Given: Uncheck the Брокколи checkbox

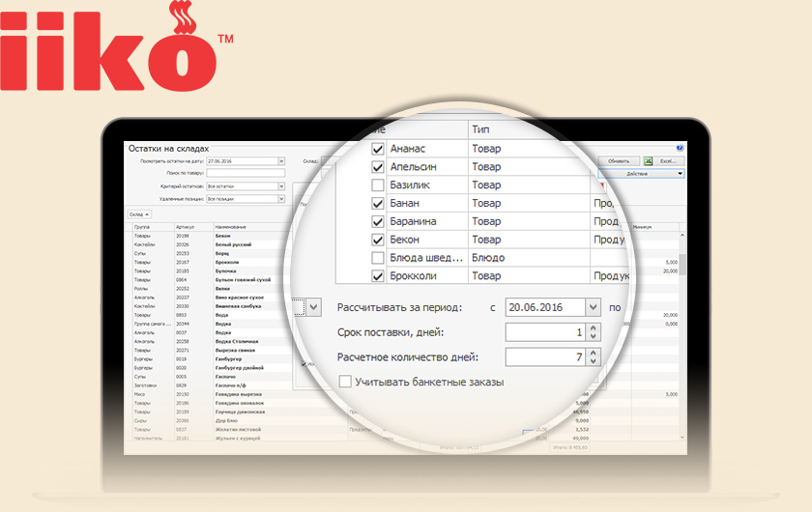Looking at the screenshot, I should point(378,276).
